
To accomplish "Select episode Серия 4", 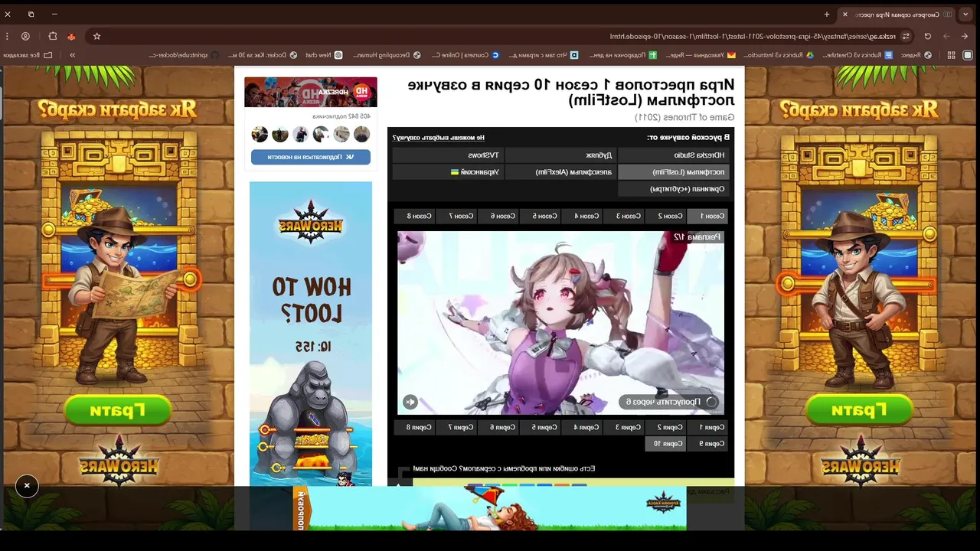I will [583, 427].
